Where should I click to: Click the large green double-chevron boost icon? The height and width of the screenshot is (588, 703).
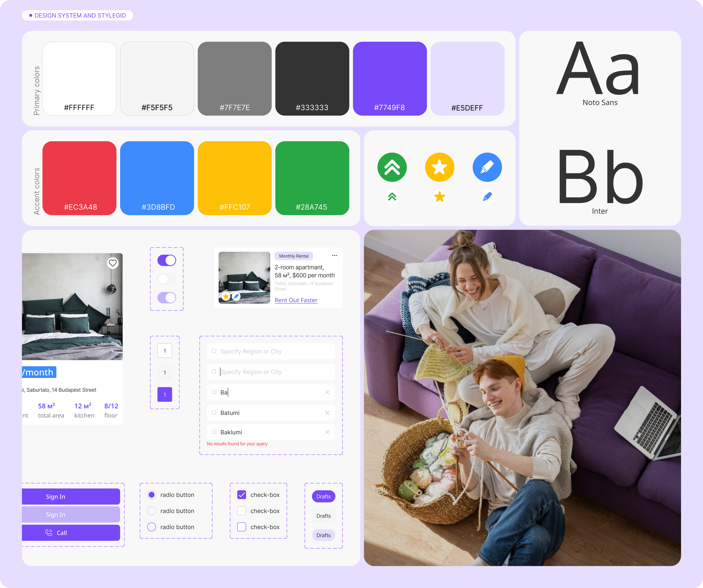click(392, 167)
